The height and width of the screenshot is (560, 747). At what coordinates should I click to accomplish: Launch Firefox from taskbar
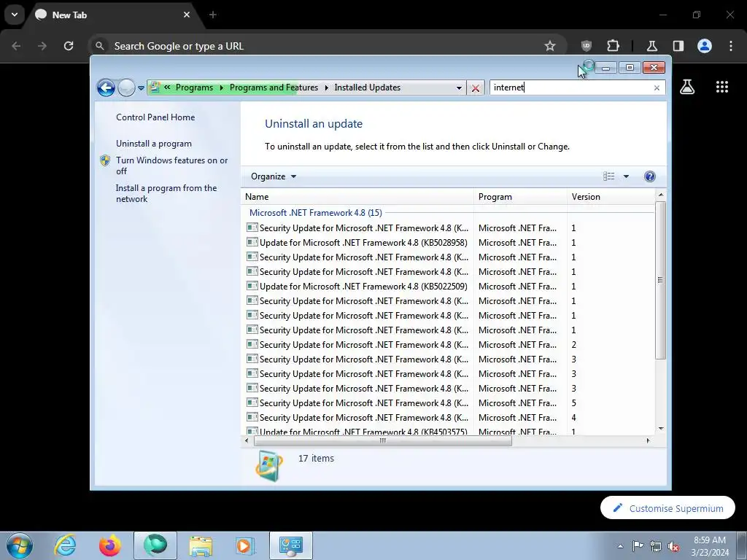pos(110,545)
